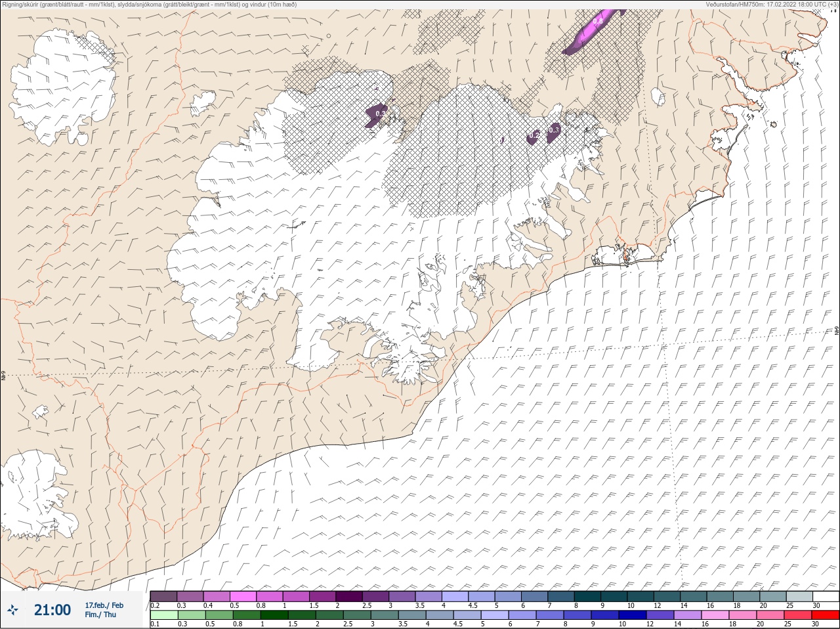Click the 'Fim./ Thu' weekday text
840x629 pixels.
point(100,615)
